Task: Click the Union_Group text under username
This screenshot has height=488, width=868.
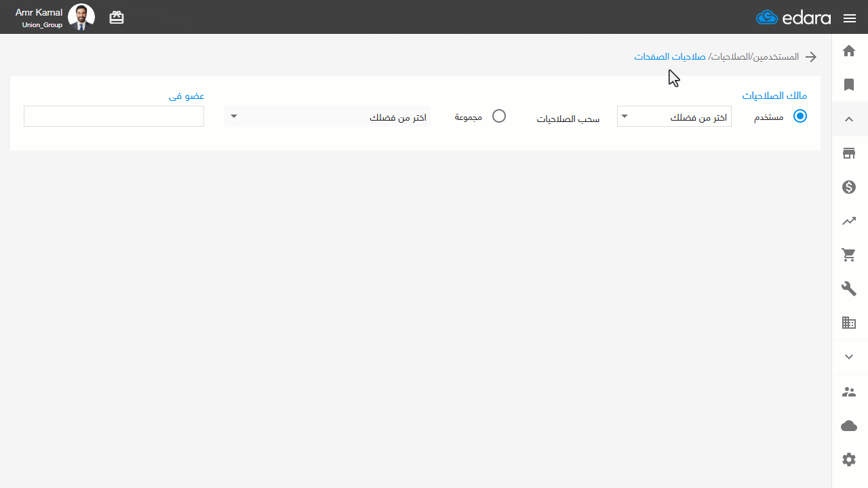Action: [42, 25]
